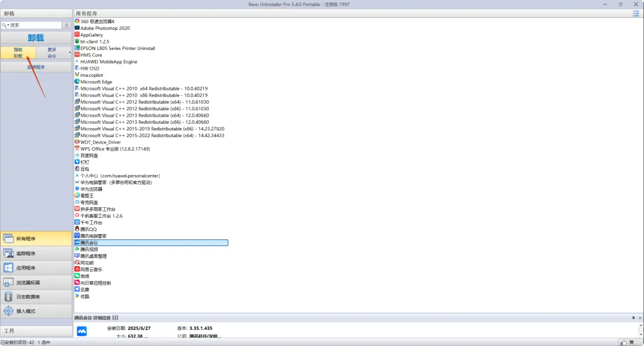Image resolution: width=644 pixels, height=346 pixels.
Task: Open the view options menu icon at top right
Action: click(636, 13)
